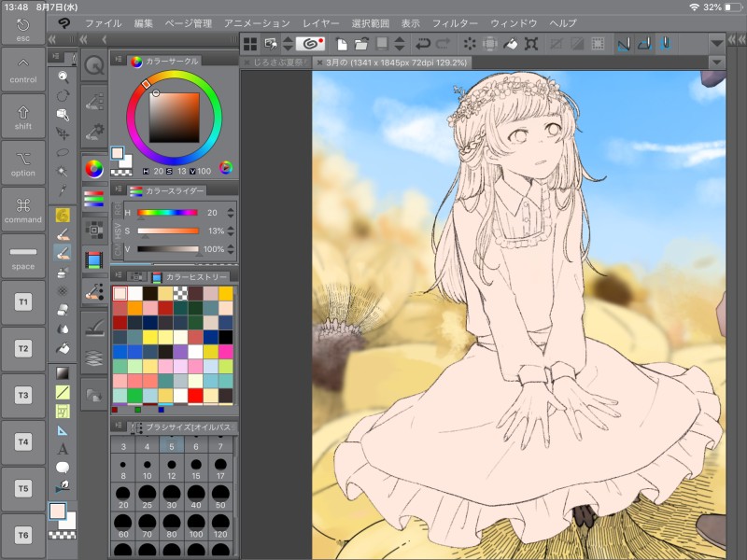The height and width of the screenshot is (560, 747).
Task: Open the Color Circle panel menu
Action: point(119,61)
